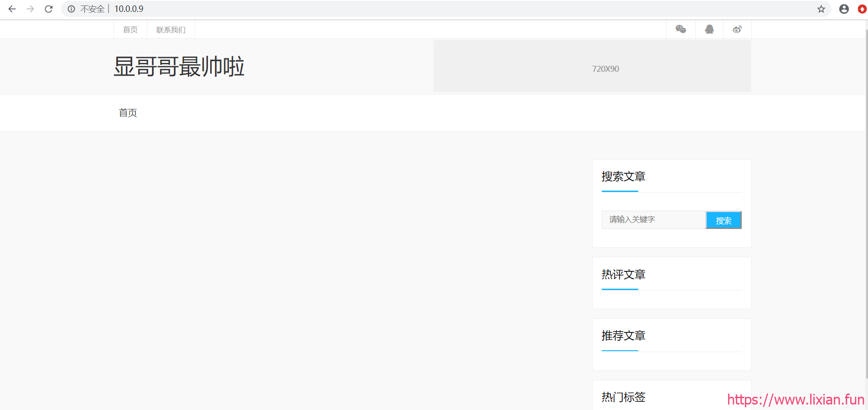This screenshot has height=410, width=868.
Task: Open the Weibo icon in the top bar
Action: tap(737, 29)
